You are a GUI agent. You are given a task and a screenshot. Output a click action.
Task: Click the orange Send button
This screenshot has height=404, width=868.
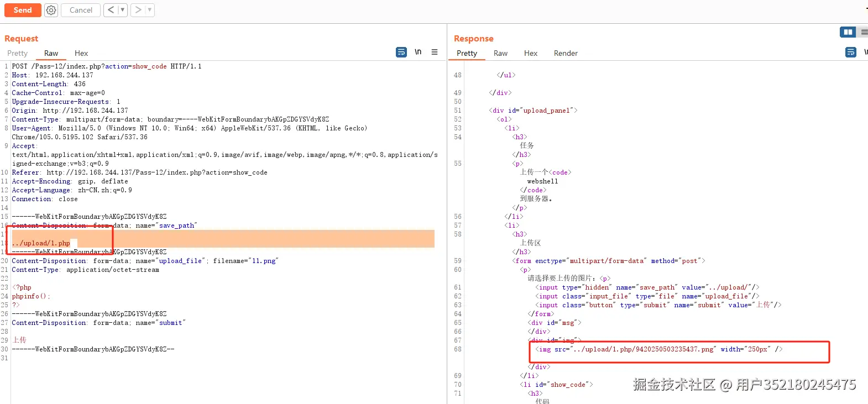23,10
